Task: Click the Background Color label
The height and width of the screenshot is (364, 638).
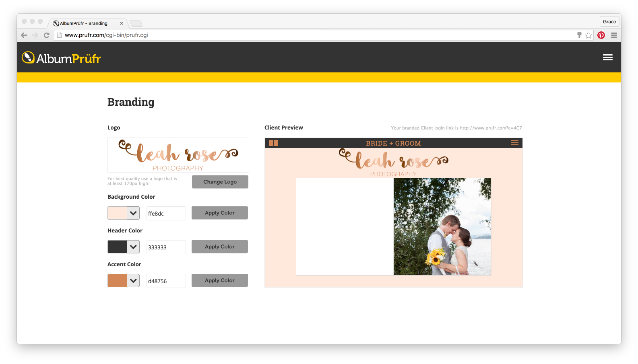Action: (x=131, y=197)
